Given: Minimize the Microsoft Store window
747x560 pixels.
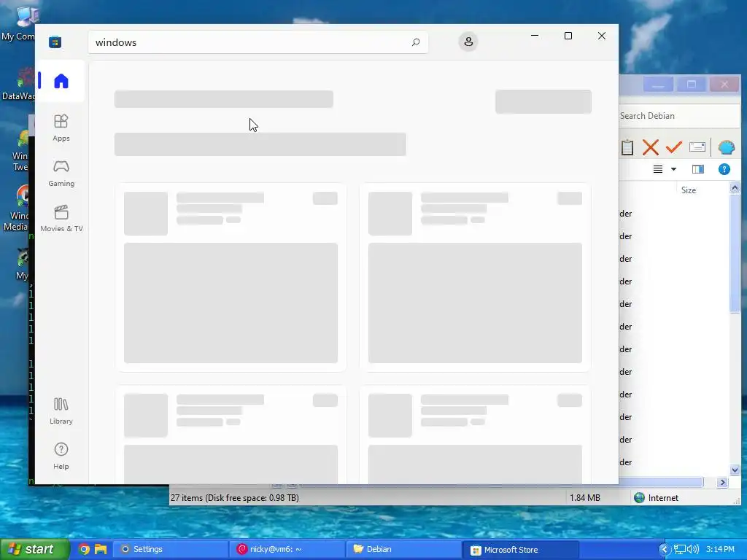Looking at the screenshot, I should point(535,36).
